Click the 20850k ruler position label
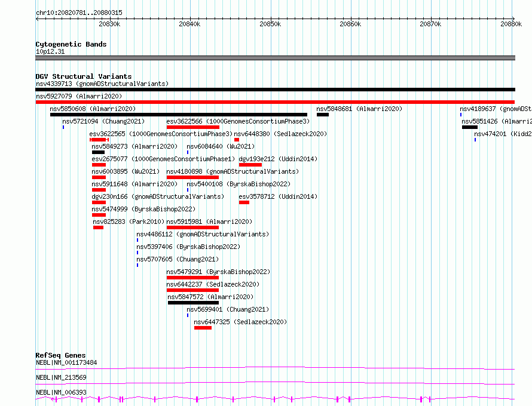The width and height of the screenshot is (532, 406). tap(270, 24)
